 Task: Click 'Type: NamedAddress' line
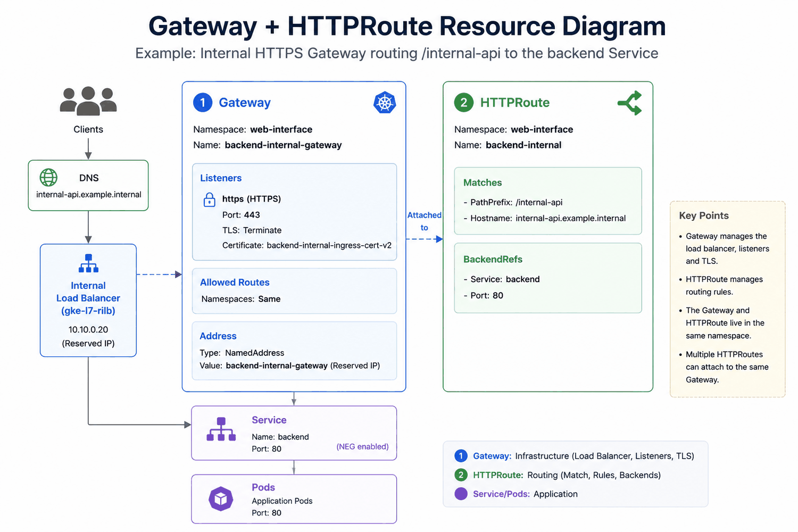pyautogui.click(x=242, y=353)
